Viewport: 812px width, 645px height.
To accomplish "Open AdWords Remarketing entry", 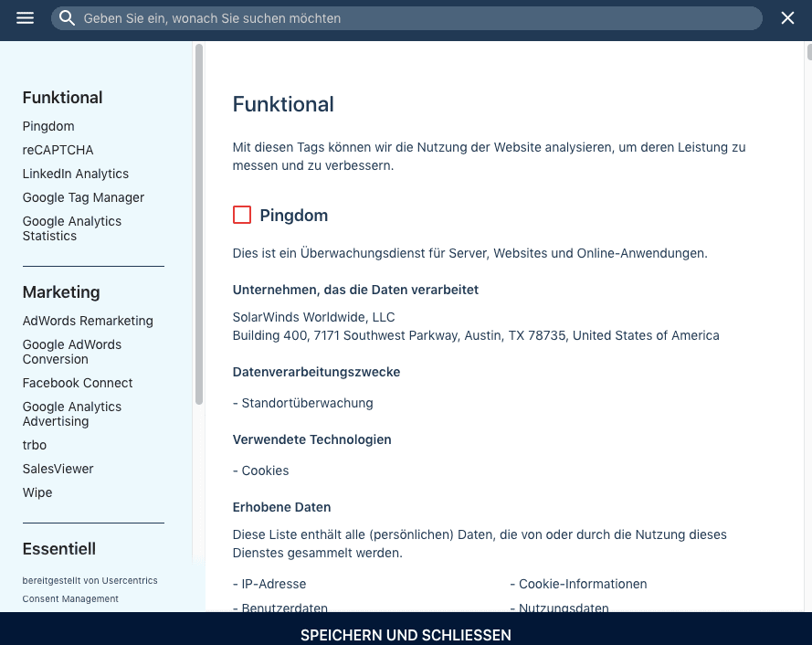I will (x=88, y=321).
